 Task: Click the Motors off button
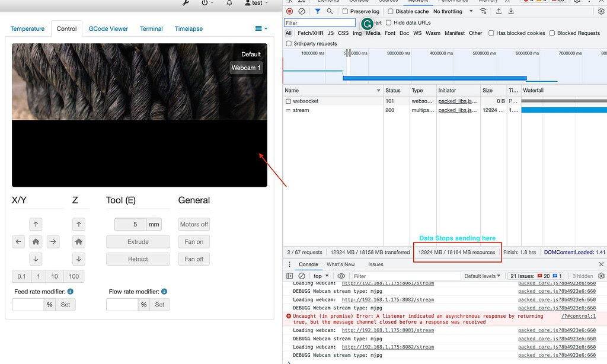point(193,224)
